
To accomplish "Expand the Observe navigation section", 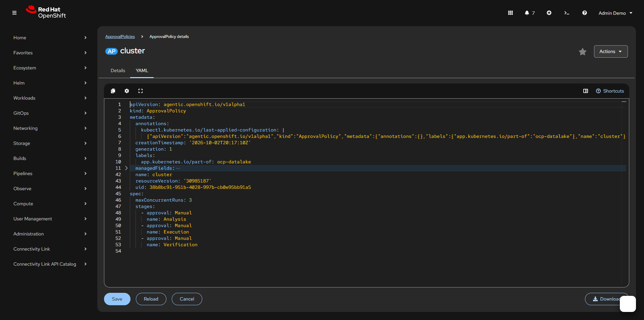I will 50,189.
